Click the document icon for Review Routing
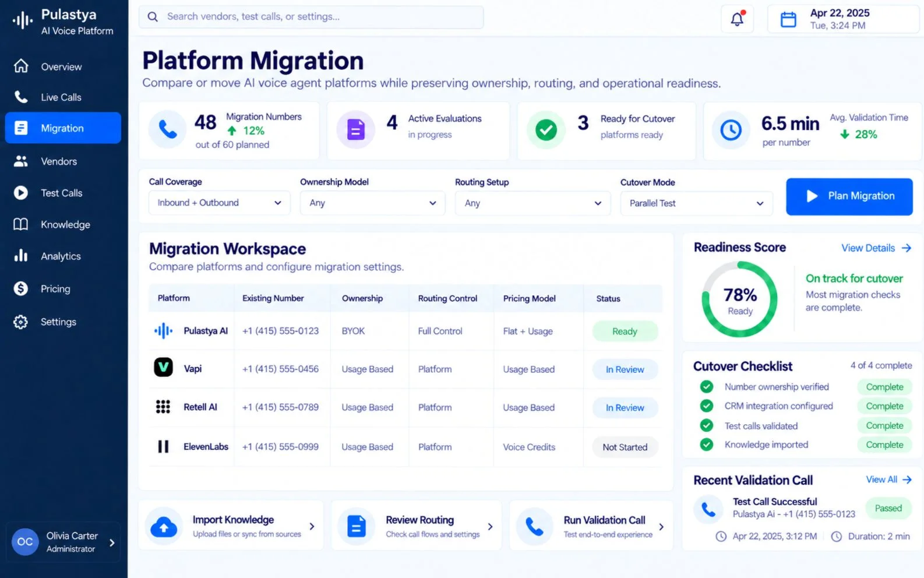The image size is (924, 578). 356,527
